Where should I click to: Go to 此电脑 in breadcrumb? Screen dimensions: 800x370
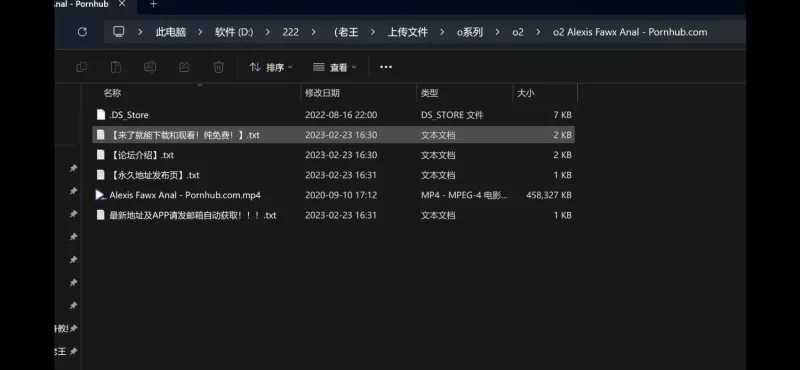tap(171, 32)
